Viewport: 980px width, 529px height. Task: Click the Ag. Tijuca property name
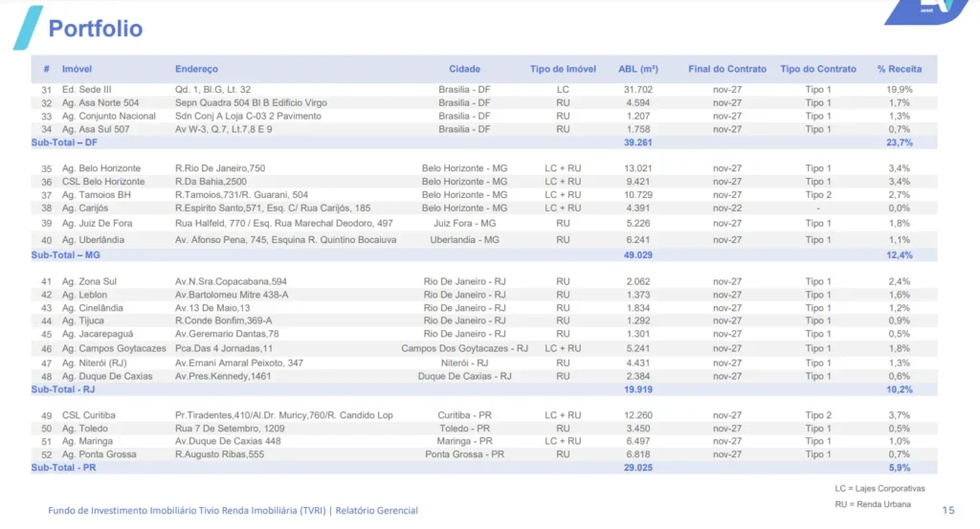82,321
